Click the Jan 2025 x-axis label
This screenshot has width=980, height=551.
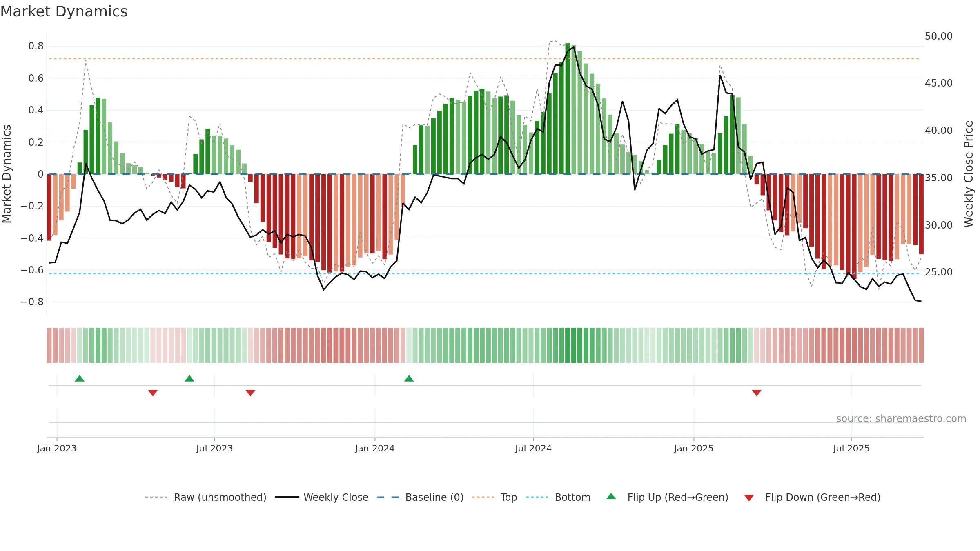tap(694, 448)
